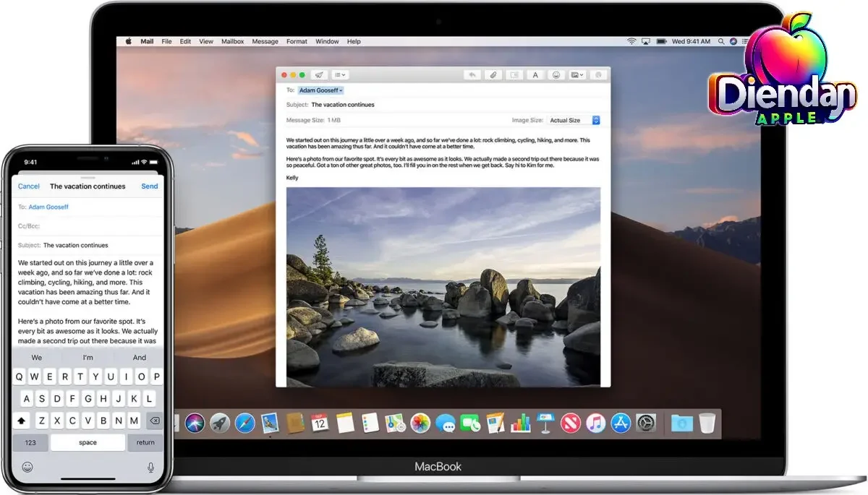The width and height of the screenshot is (868, 495).
Task: Open the Photo Browser dropdown button
Action: pyautogui.click(x=577, y=74)
